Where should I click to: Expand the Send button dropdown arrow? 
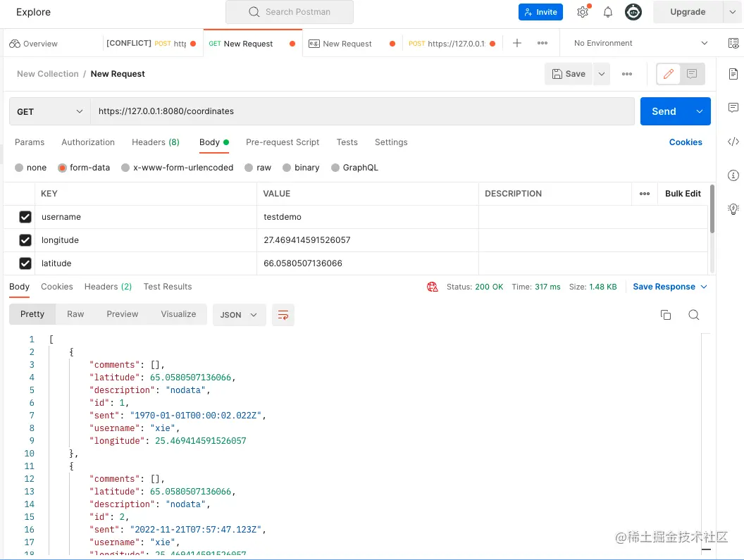(x=700, y=111)
